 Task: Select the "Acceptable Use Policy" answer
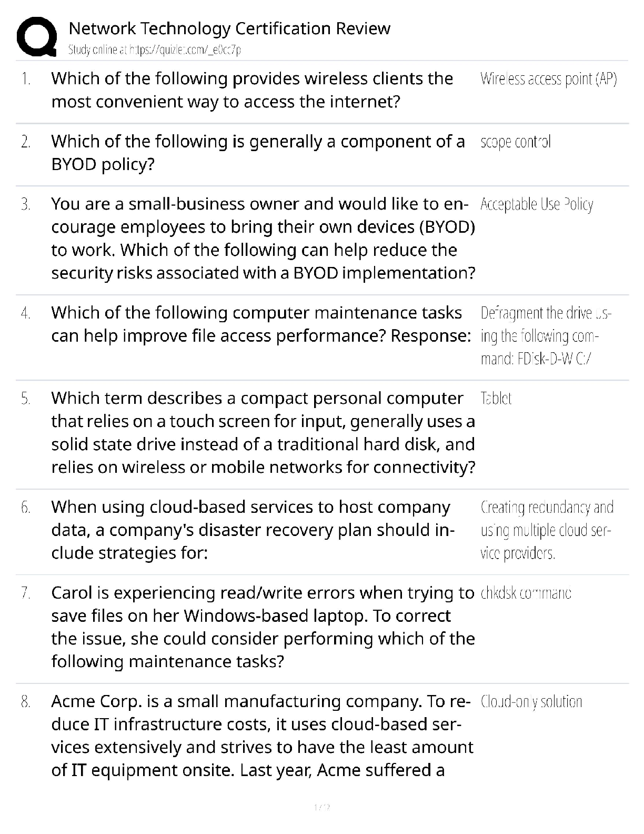click(x=537, y=204)
